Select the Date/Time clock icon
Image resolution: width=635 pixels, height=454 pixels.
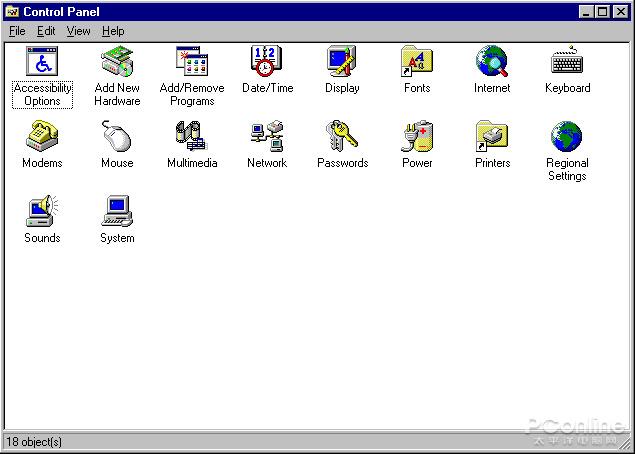point(267,62)
